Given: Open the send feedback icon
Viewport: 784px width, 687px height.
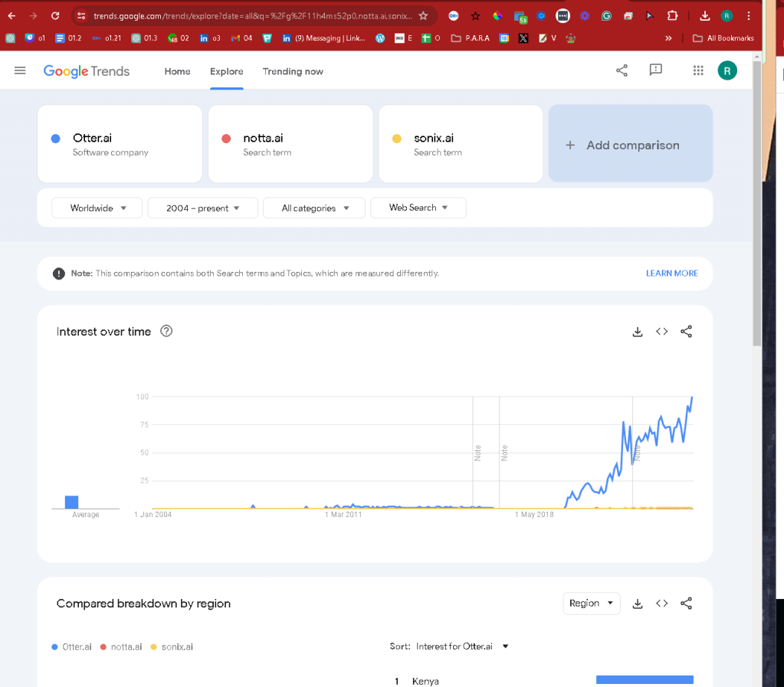Looking at the screenshot, I should tap(655, 70).
